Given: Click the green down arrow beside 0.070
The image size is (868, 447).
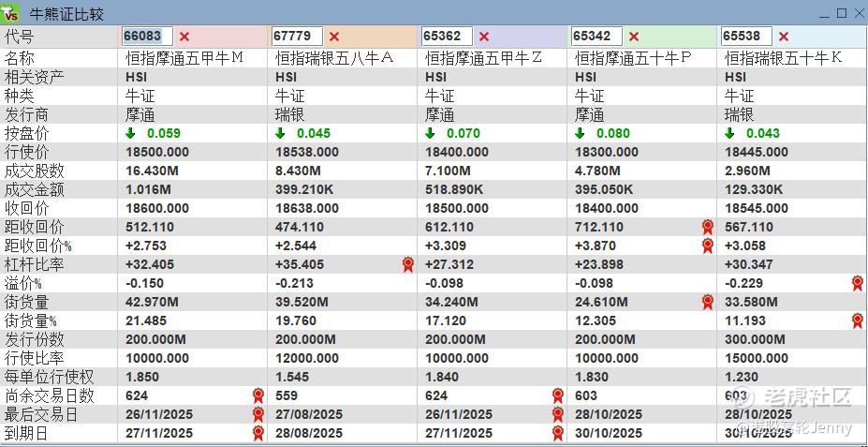Looking at the screenshot, I should (x=430, y=133).
